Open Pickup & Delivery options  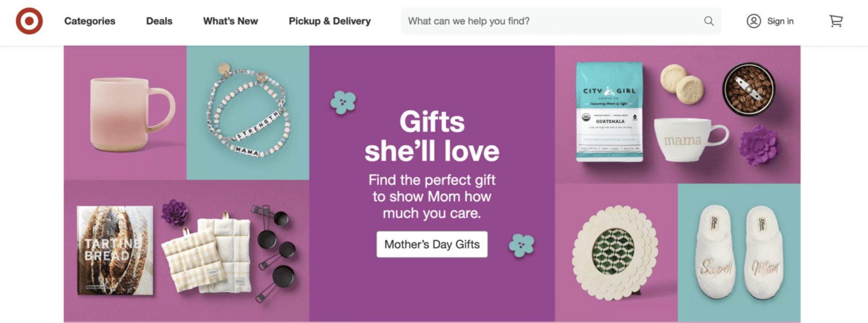tap(330, 21)
